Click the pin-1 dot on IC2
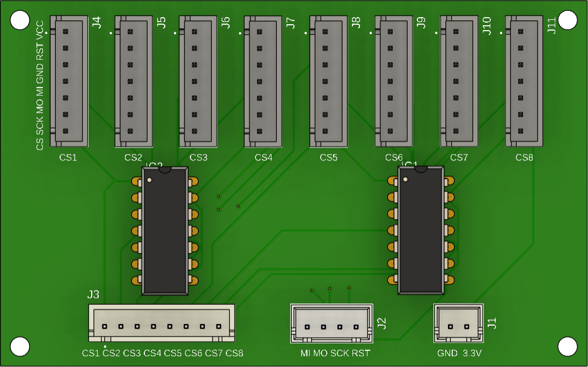The width and height of the screenshot is (588, 367). pyautogui.click(x=149, y=180)
